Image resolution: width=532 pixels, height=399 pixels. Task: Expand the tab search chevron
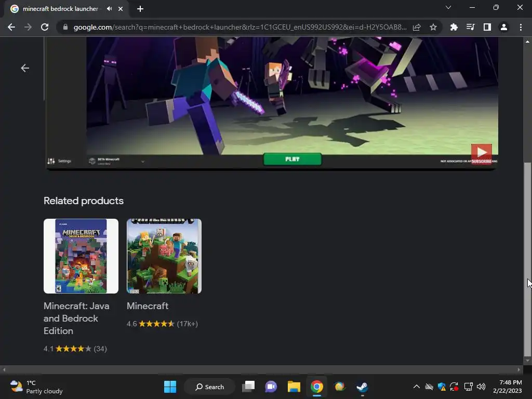coord(448,7)
